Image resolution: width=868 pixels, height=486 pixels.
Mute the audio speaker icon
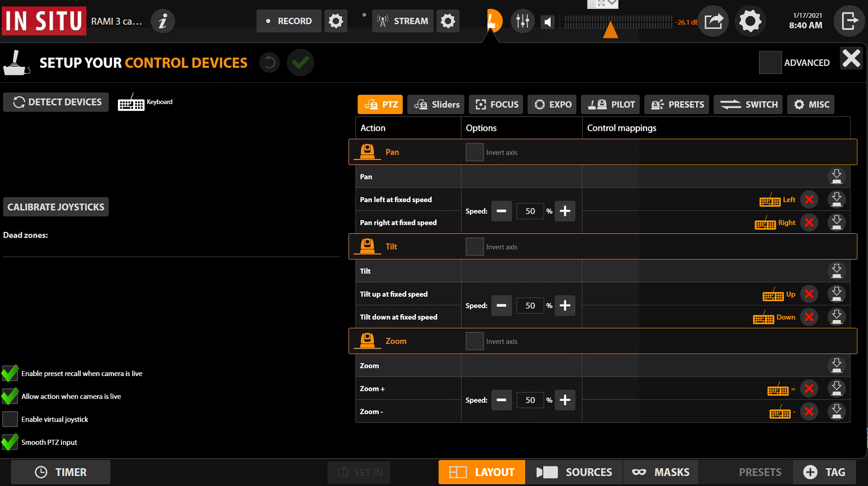[x=548, y=22]
